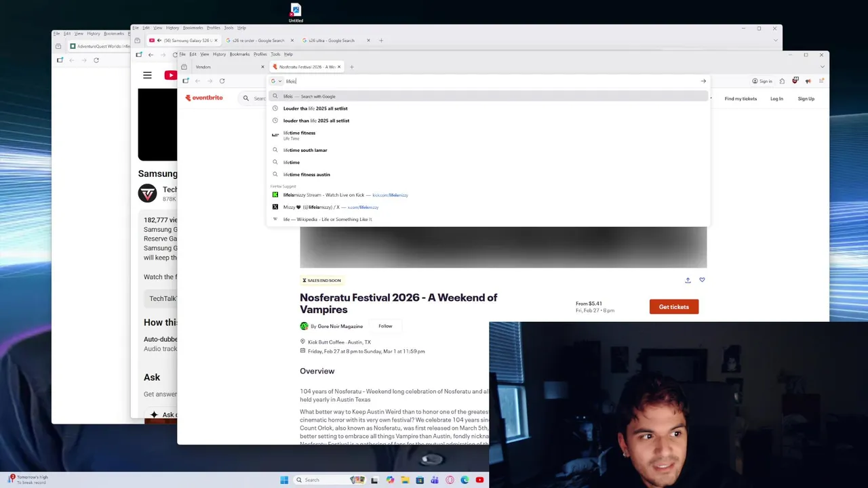Open Firefox View icon beside the Vendors tab
This screenshot has height=488, width=868.
click(184, 67)
